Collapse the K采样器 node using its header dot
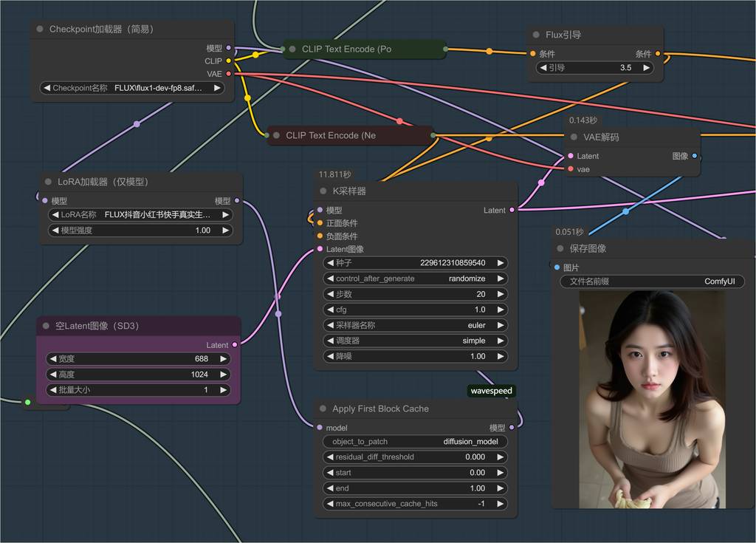 [x=323, y=191]
